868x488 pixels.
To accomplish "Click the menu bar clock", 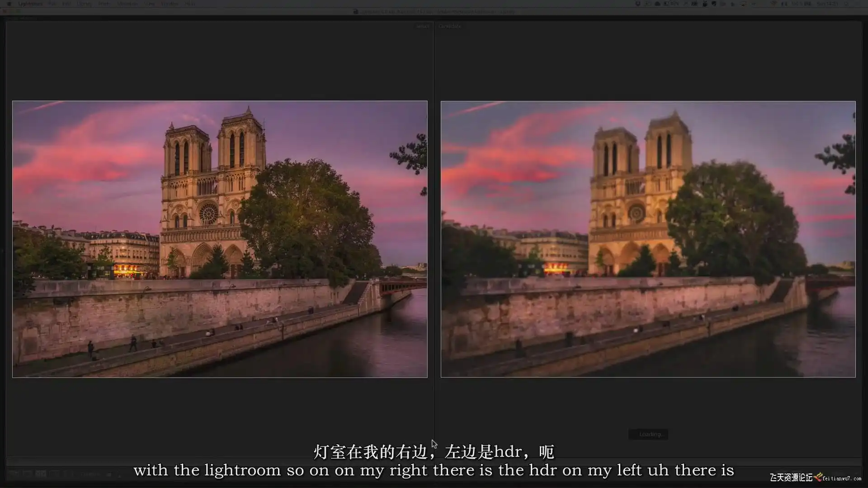I will 827,4.
